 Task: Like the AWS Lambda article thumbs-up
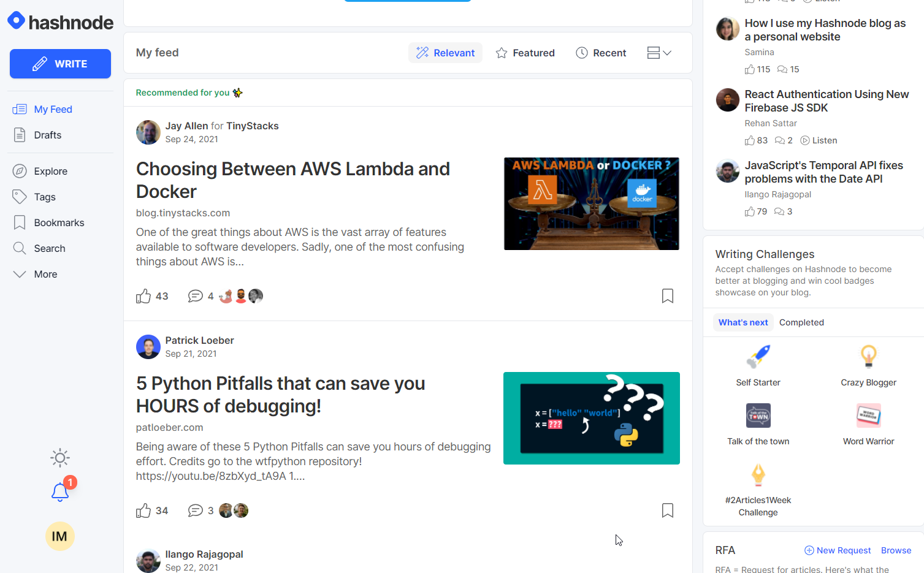tap(143, 296)
